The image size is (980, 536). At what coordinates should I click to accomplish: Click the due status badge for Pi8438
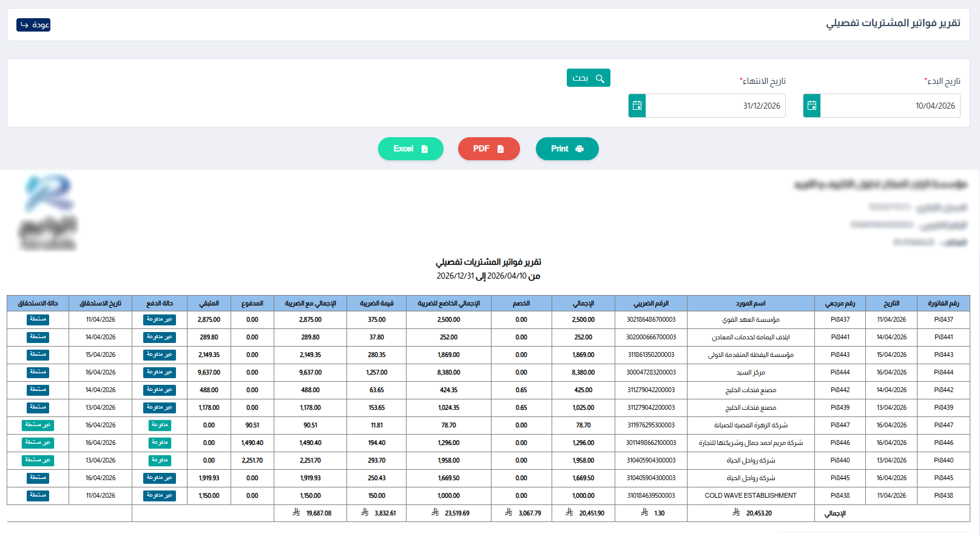(x=38, y=495)
